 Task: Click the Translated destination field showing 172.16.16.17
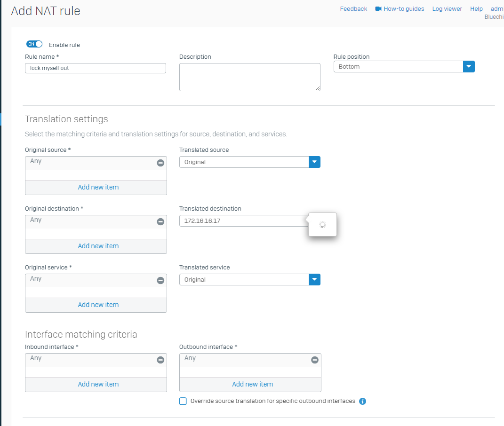click(244, 221)
